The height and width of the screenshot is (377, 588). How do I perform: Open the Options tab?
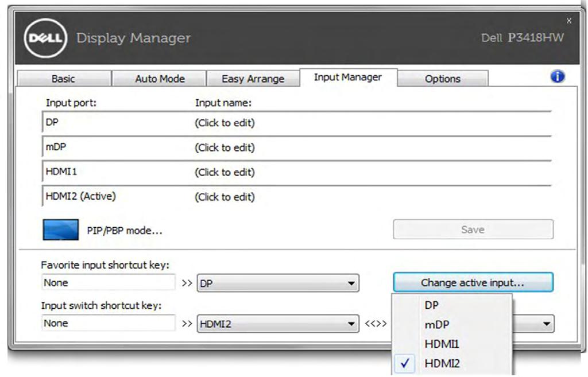pos(443,79)
